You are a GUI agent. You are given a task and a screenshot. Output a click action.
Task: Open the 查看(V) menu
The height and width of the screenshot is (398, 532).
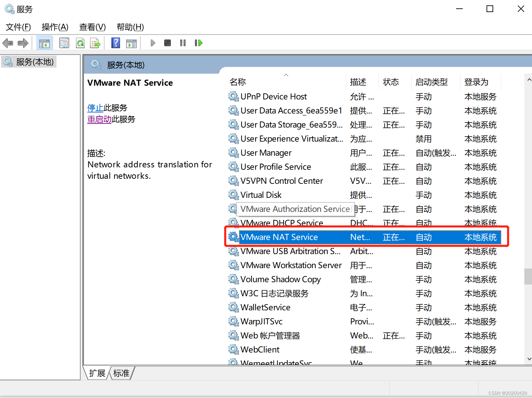(x=92, y=27)
